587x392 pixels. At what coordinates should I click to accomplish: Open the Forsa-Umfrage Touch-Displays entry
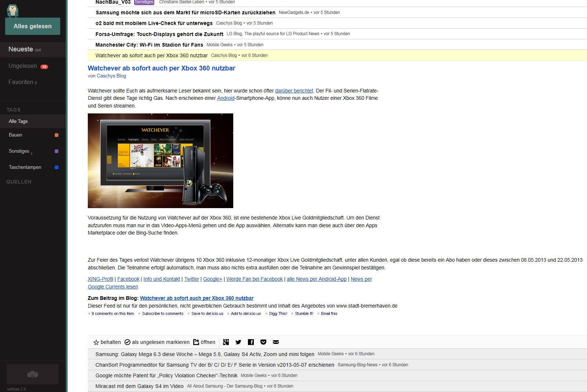[337, 34]
